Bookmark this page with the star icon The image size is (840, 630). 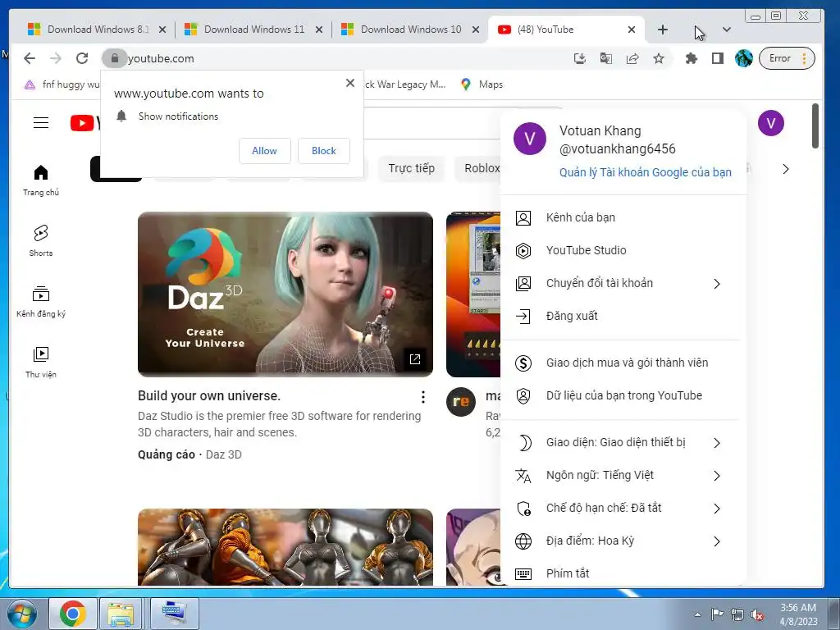point(659,58)
